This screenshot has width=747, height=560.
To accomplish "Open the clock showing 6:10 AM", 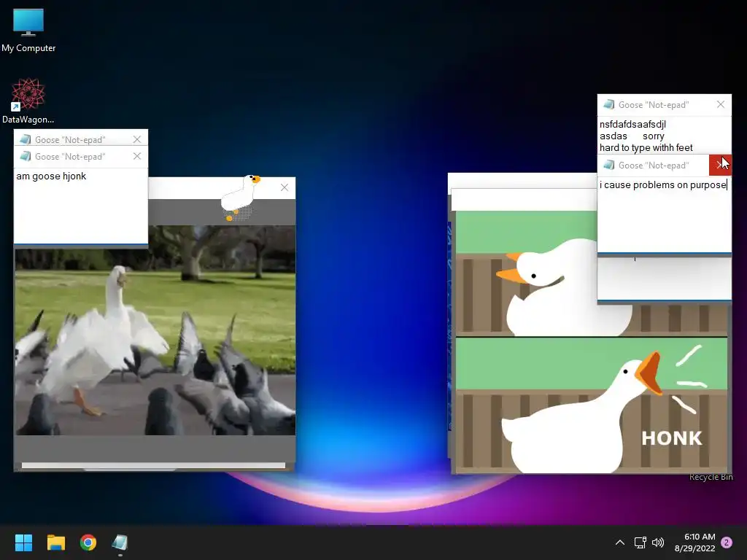I will pos(700,537).
